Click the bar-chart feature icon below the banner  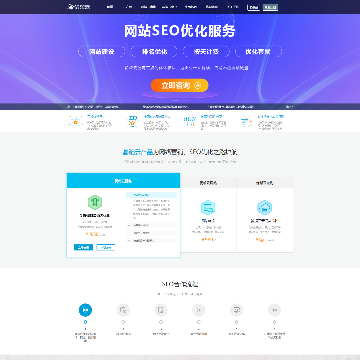coord(190,121)
